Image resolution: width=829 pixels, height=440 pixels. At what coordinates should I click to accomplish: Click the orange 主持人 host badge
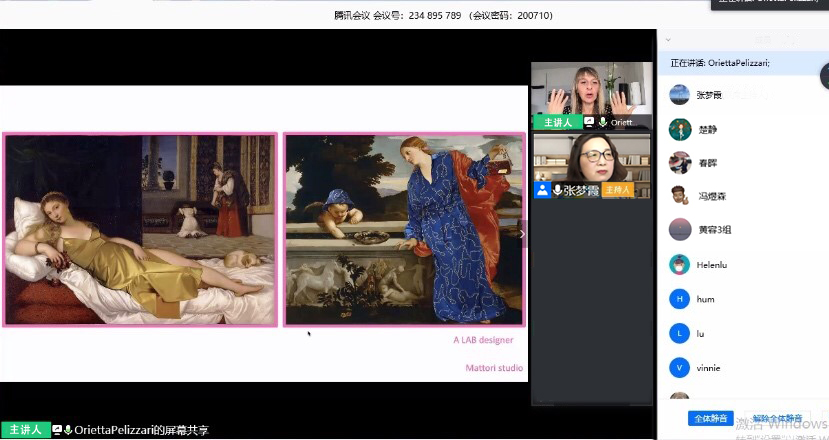point(618,190)
